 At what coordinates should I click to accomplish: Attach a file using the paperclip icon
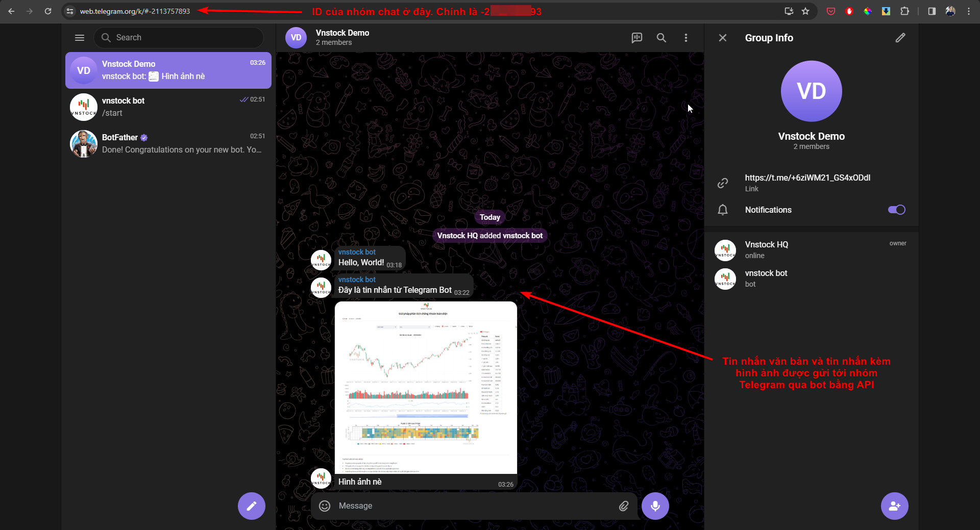click(623, 506)
